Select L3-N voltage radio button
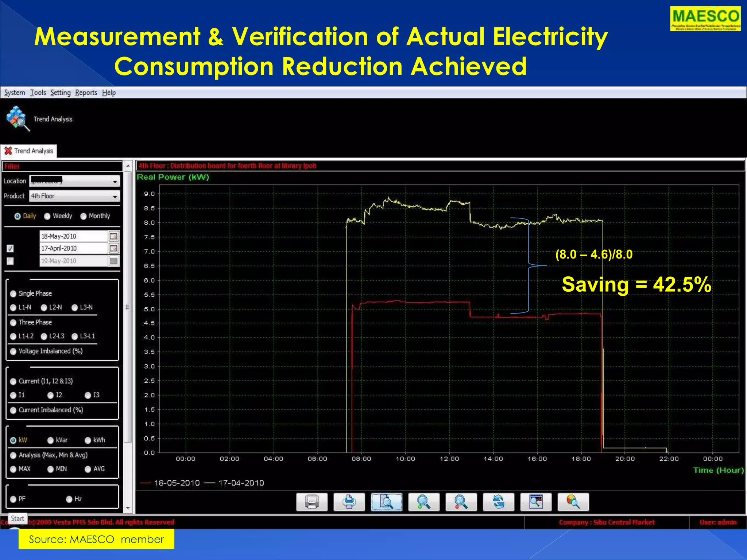The width and height of the screenshot is (747, 560). [x=75, y=307]
